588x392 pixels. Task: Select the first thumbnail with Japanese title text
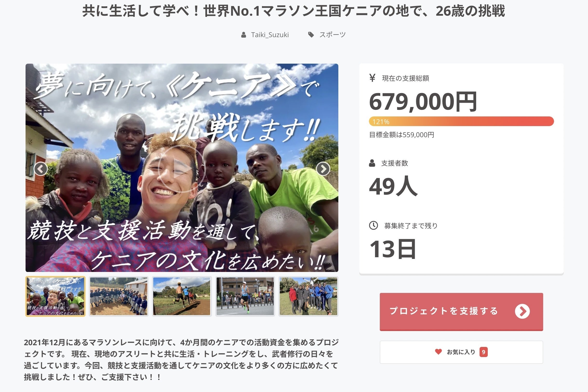click(55, 296)
